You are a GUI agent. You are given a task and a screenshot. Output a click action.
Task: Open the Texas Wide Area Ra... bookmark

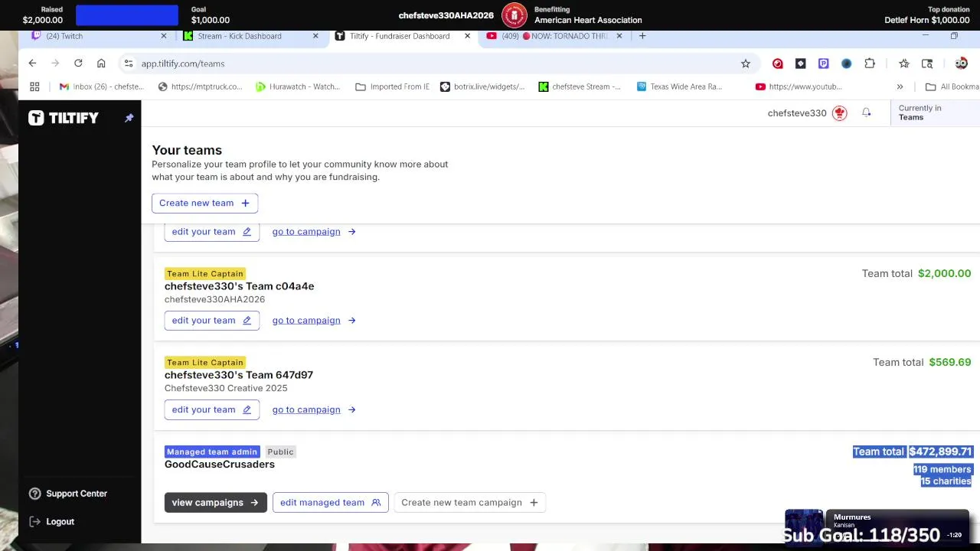[680, 86]
